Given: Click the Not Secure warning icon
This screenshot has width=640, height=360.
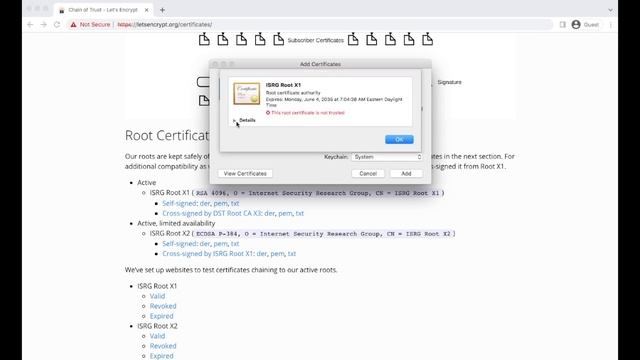Looking at the screenshot, I should pos(73,24).
